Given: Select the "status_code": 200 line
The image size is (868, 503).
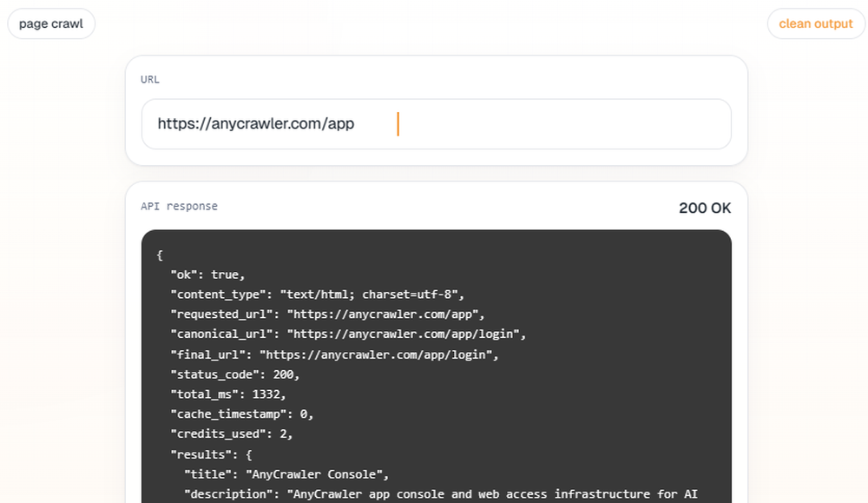Looking at the screenshot, I should point(234,374).
